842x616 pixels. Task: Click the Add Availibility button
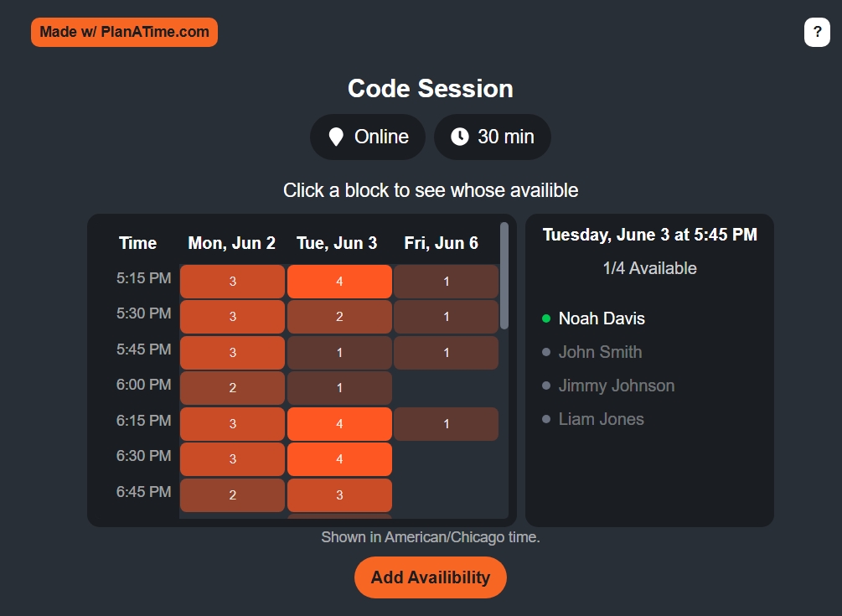[x=430, y=577]
